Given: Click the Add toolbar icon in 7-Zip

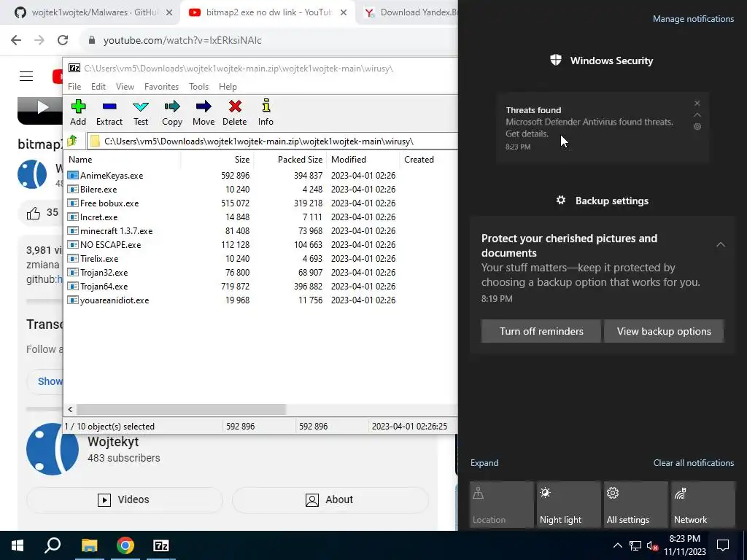Looking at the screenshot, I should click(x=78, y=112).
